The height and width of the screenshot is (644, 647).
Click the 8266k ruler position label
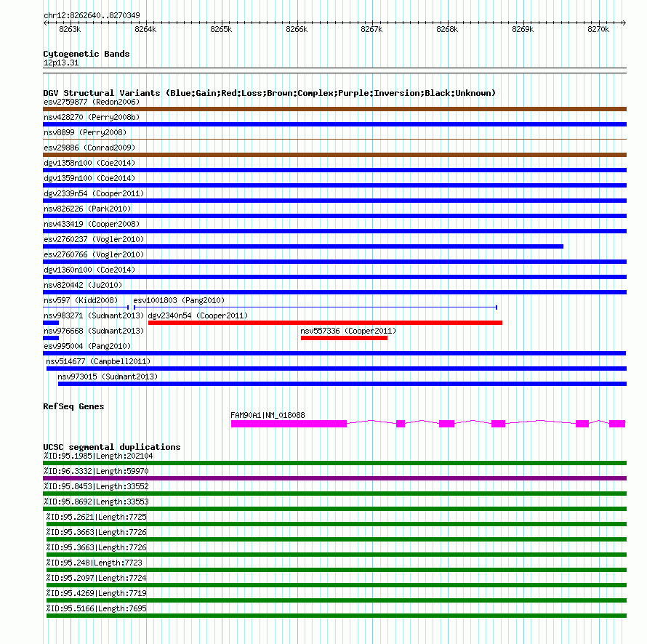tap(297, 29)
